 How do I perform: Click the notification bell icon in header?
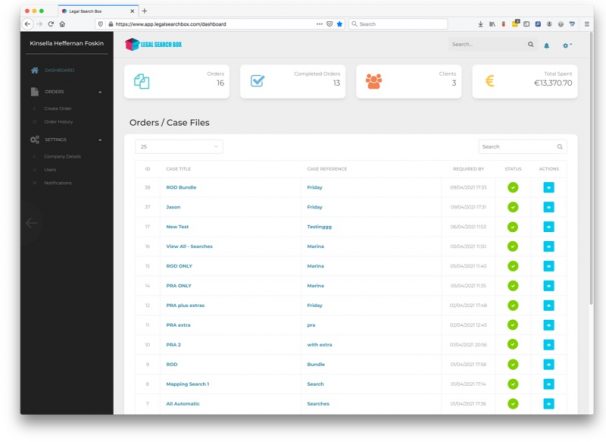click(x=546, y=46)
